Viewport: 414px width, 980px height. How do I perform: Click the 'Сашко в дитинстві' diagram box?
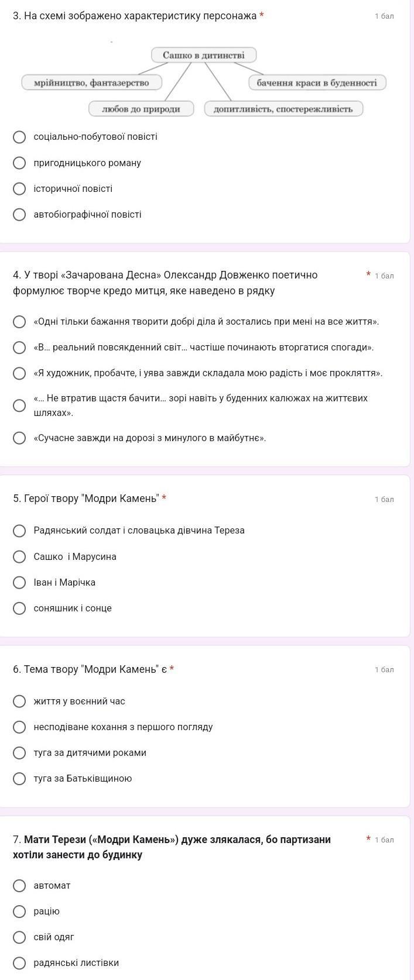tap(204, 55)
